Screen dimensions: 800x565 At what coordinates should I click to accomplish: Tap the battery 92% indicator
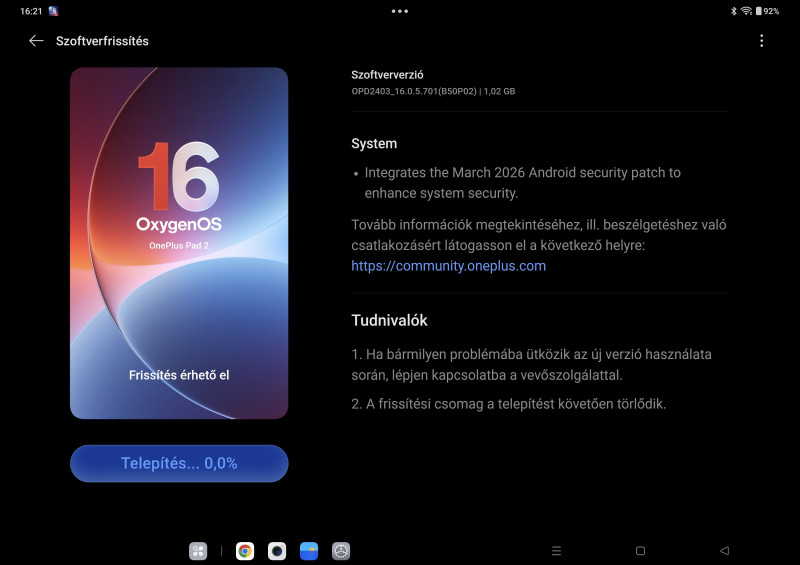767,11
